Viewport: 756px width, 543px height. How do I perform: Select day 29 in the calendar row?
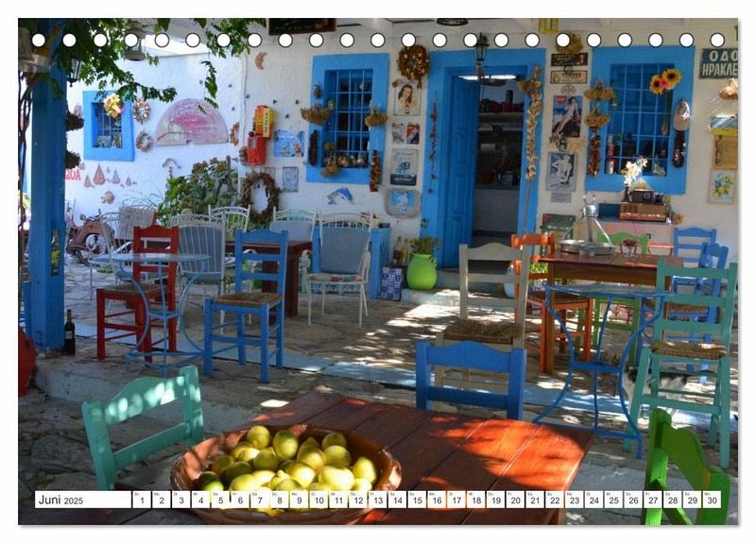pyautogui.click(x=693, y=500)
